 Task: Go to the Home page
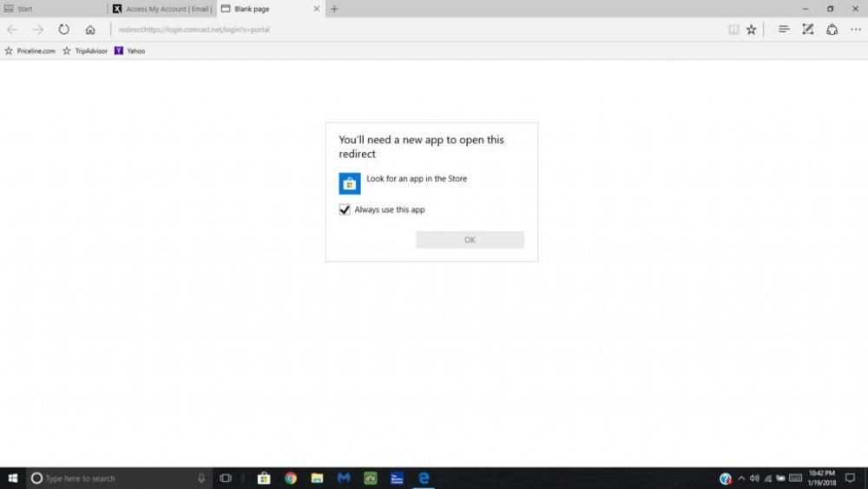tap(90, 30)
